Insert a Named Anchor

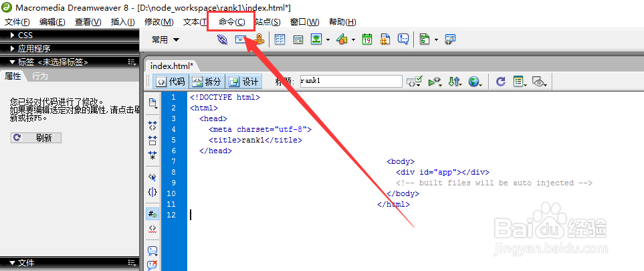point(259,39)
